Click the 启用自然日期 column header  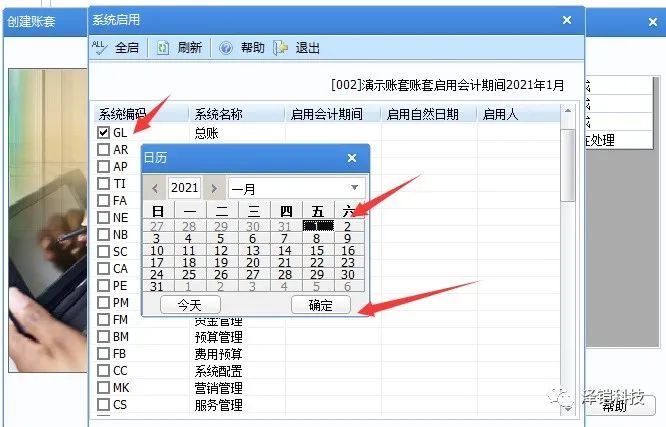429,114
